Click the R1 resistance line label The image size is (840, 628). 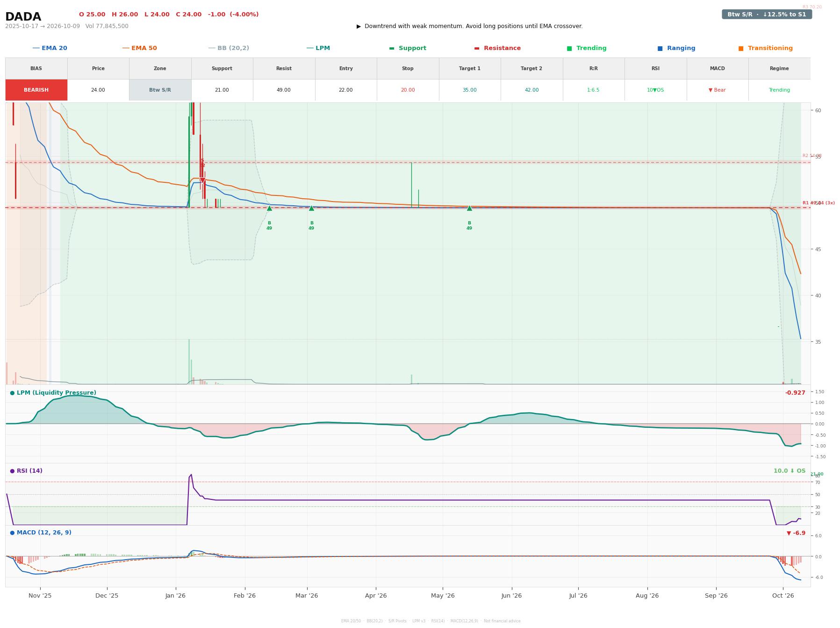818,203
